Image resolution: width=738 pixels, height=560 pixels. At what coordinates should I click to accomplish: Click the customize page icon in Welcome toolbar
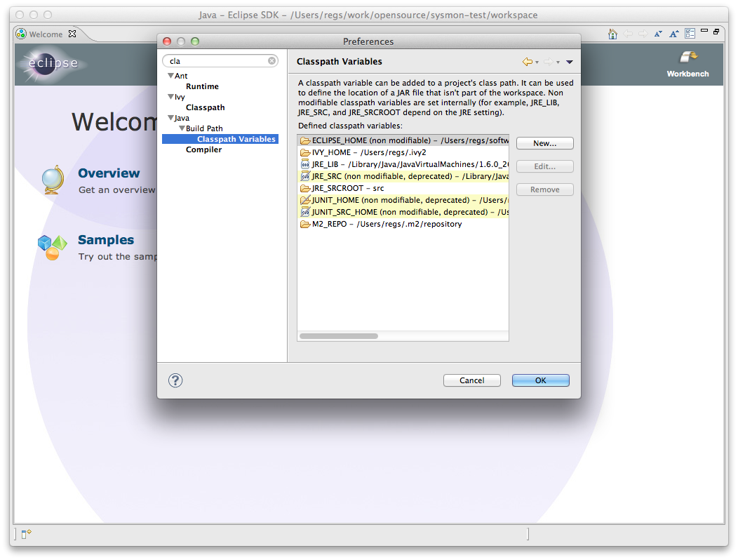point(690,34)
